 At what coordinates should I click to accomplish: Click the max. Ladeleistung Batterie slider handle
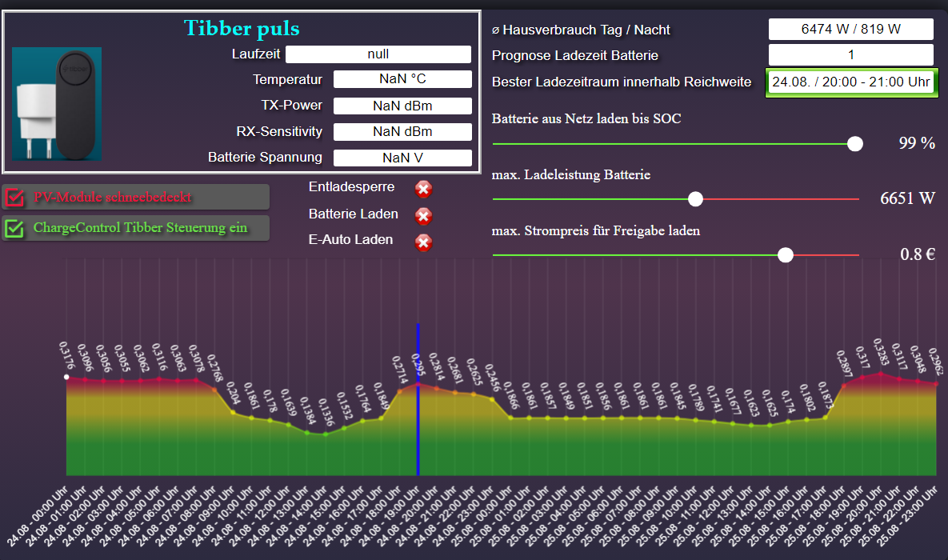coord(696,199)
